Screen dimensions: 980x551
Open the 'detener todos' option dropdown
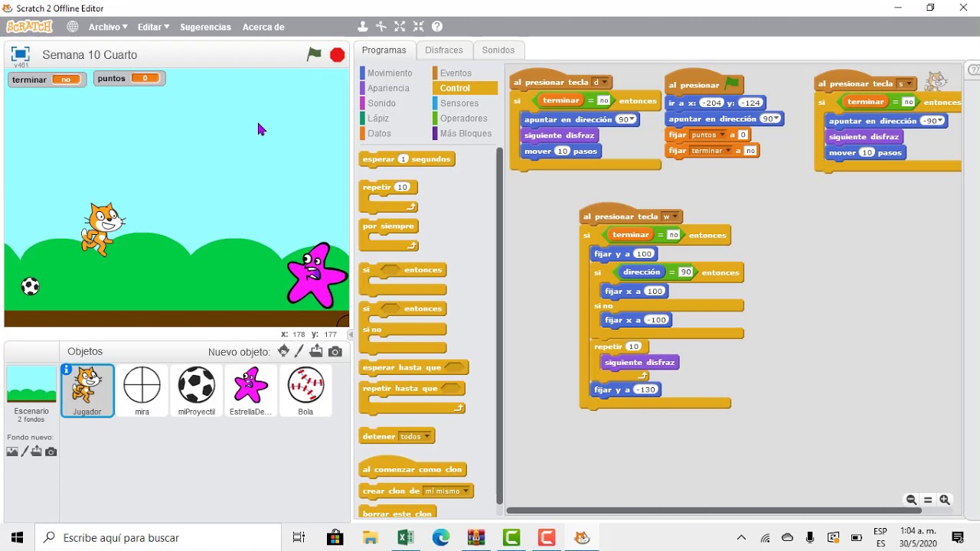[416, 437]
